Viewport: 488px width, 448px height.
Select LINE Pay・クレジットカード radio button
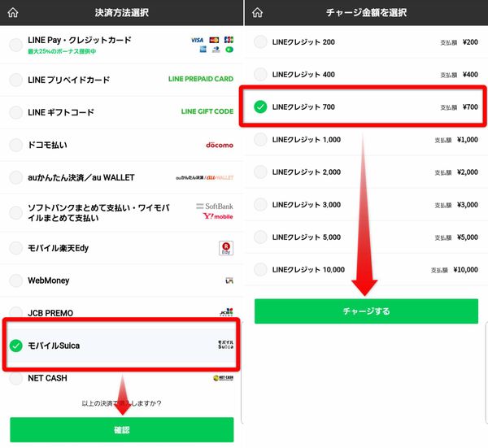16,45
